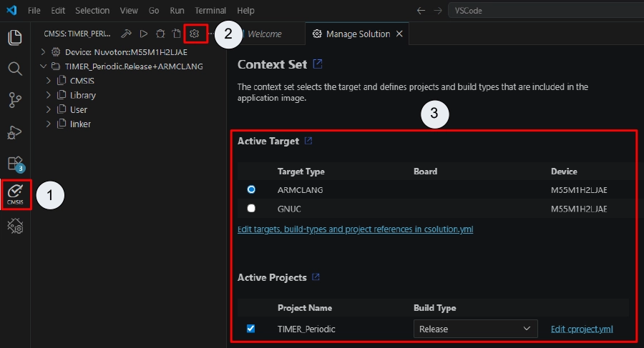Open the Source Control view

[x=15, y=100]
